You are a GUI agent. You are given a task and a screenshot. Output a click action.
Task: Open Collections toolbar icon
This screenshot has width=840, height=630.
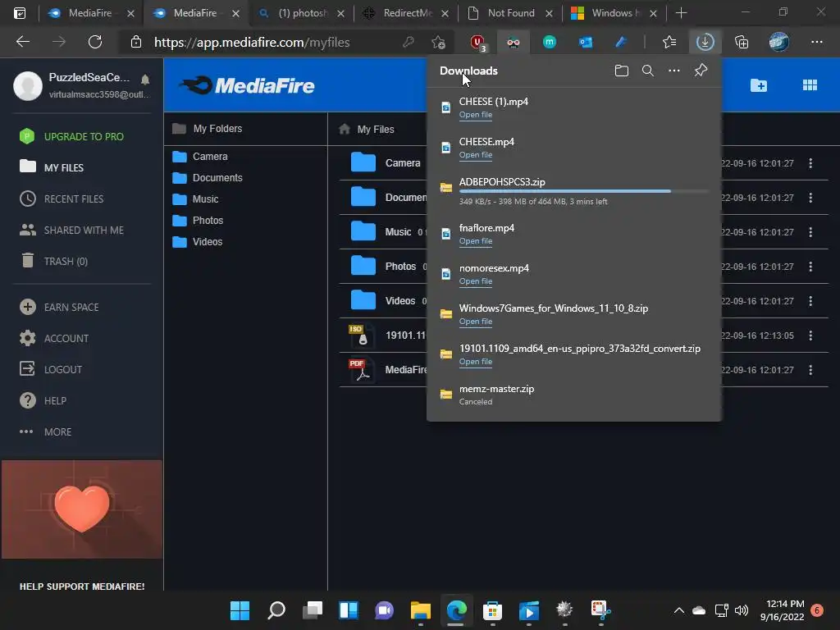[742, 42]
